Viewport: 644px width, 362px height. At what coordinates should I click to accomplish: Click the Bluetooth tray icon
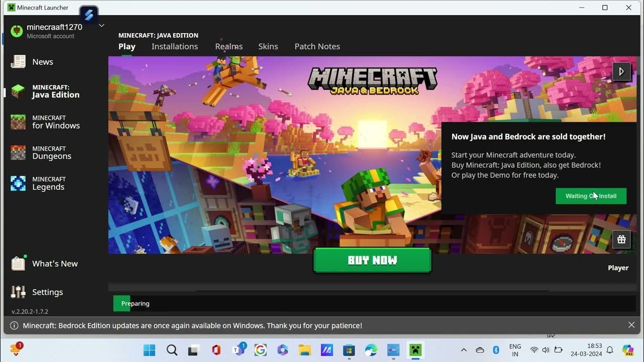(496, 350)
